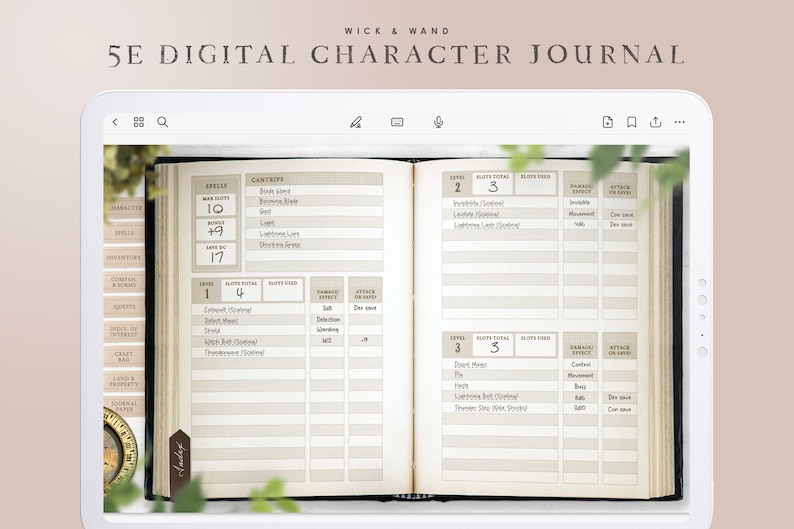Screen dimensions: 794x529
Task: Select the Blade Ward cantrip row
Action: 314,191
